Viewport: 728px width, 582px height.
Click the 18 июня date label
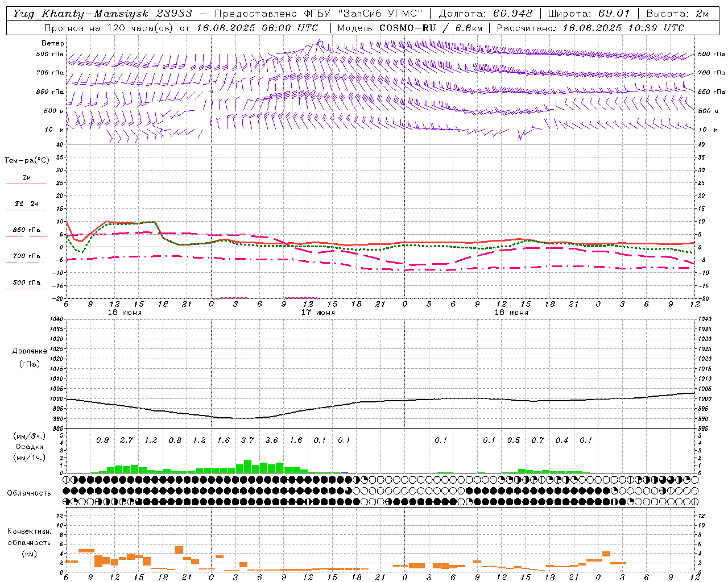511,313
